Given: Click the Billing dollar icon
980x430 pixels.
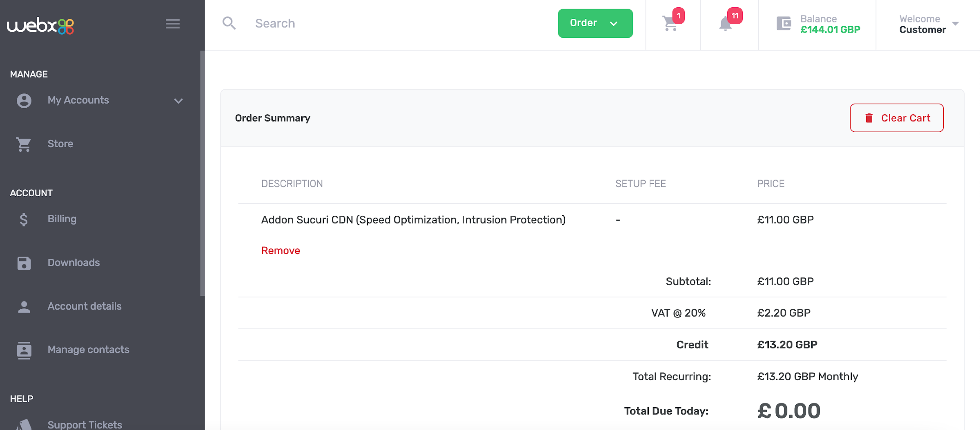Looking at the screenshot, I should pyautogui.click(x=24, y=219).
